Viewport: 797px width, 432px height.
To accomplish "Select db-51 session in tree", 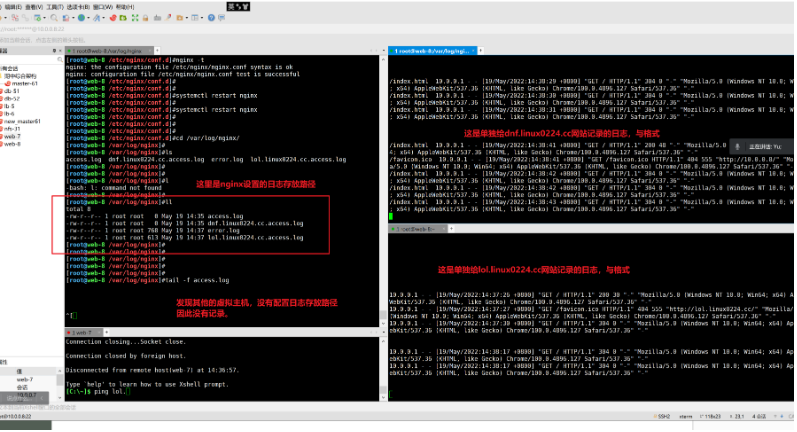I will tap(10, 91).
